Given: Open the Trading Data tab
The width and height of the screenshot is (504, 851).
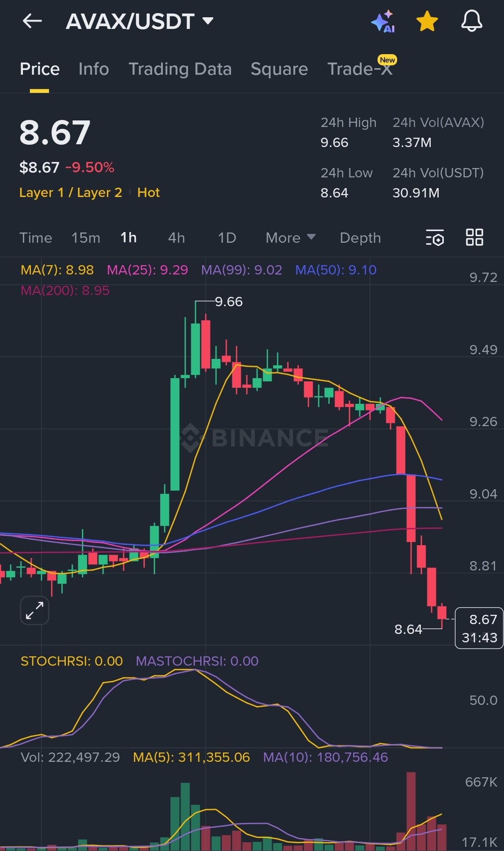Looking at the screenshot, I should [x=180, y=69].
